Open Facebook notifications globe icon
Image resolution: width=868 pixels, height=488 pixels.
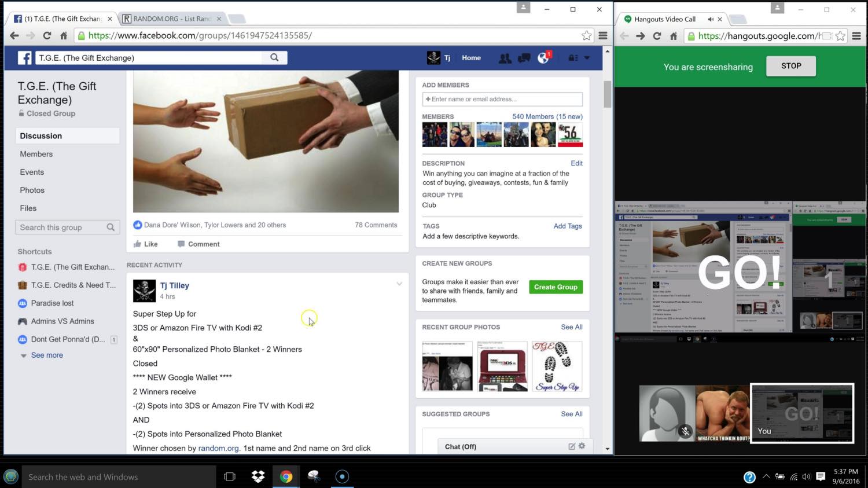point(543,58)
